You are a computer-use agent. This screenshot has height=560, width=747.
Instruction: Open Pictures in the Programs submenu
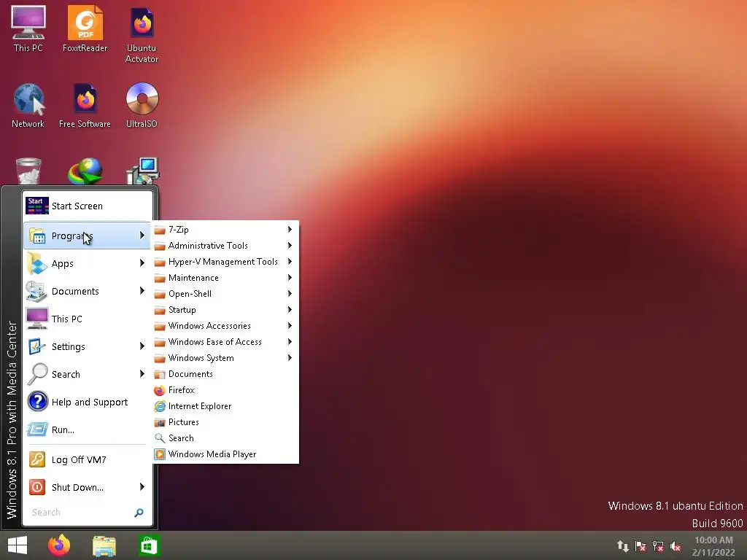coord(225,422)
